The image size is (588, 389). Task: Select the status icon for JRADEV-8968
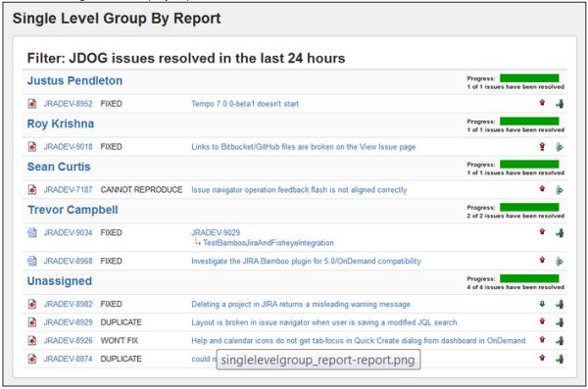pyautogui.click(x=560, y=261)
